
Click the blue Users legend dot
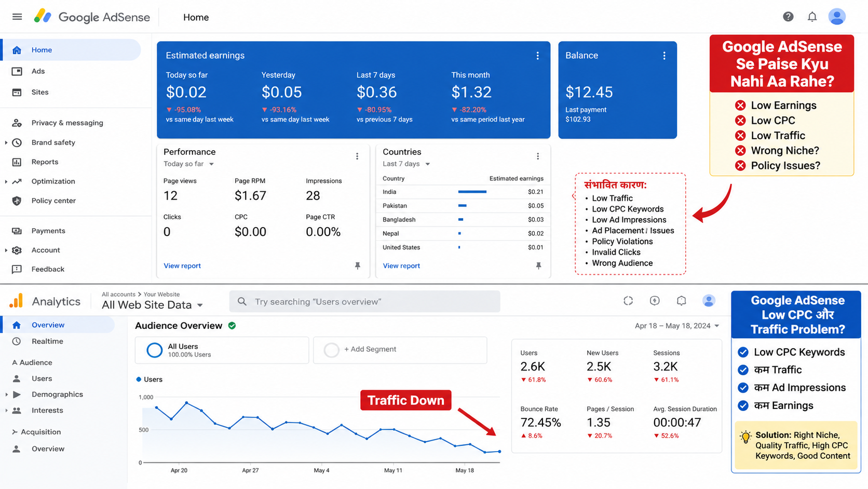(x=139, y=379)
